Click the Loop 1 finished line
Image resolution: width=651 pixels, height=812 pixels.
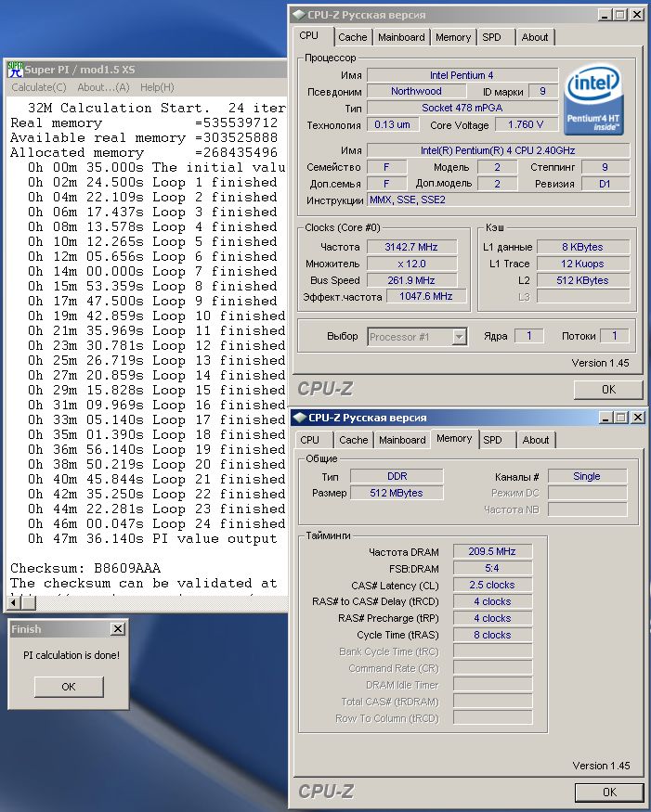click(152, 182)
